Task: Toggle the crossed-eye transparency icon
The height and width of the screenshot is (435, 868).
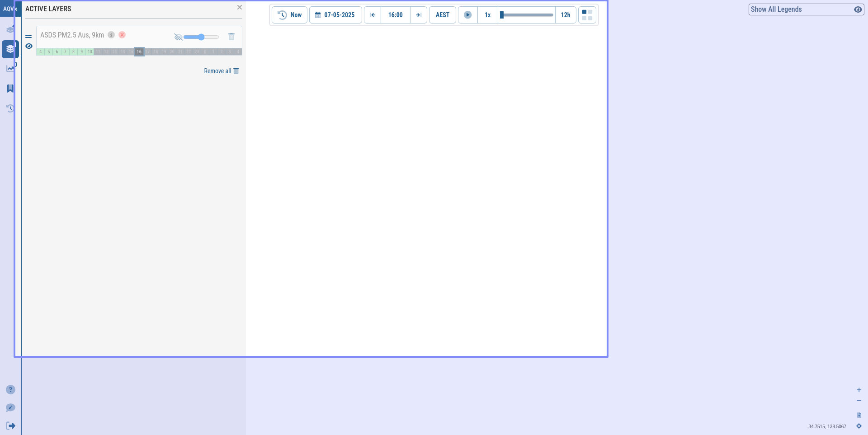Action: [x=178, y=37]
